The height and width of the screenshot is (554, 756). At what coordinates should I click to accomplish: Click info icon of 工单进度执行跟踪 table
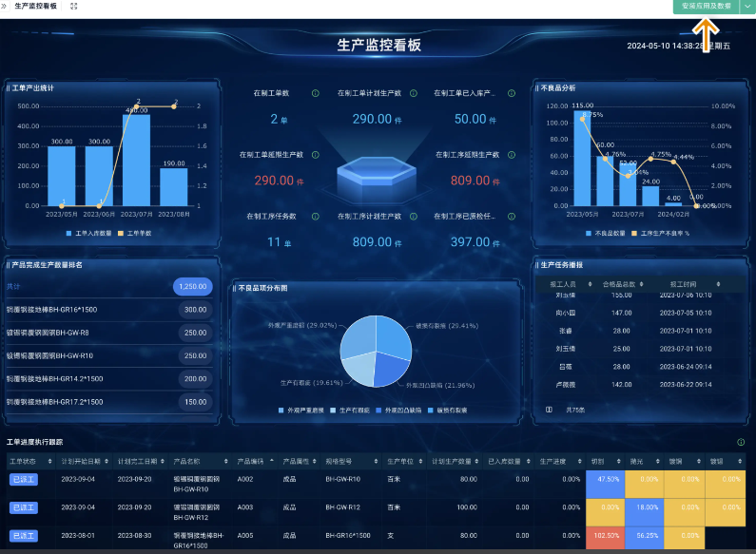740,442
